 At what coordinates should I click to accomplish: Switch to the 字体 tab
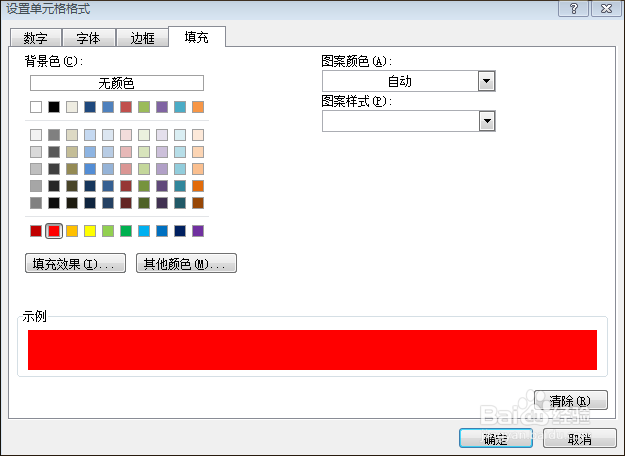tap(88, 38)
